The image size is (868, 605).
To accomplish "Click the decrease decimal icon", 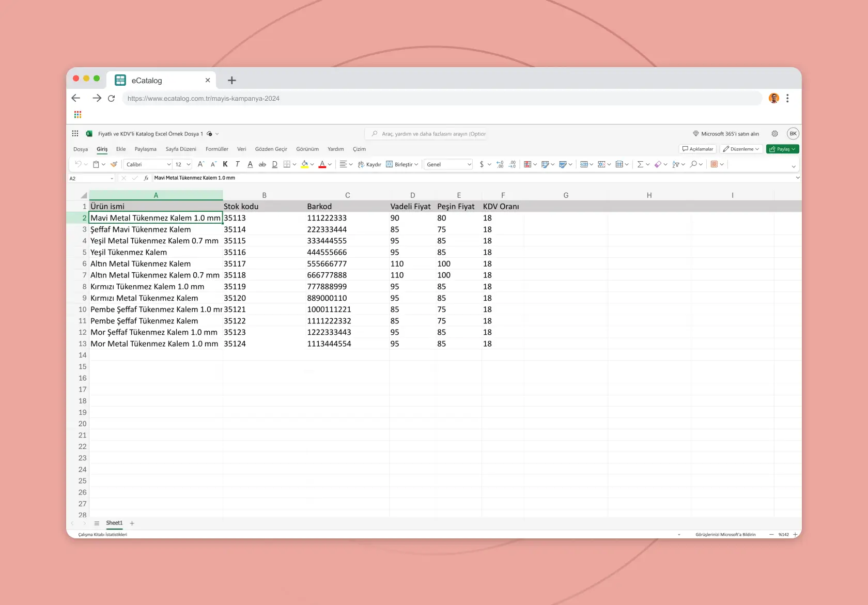I will pyautogui.click(x=512, y=164).
